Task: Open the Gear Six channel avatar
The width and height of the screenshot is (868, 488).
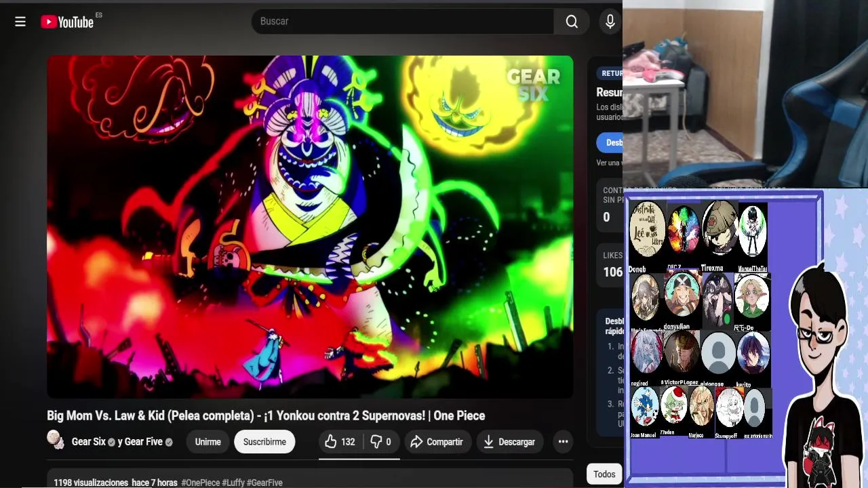Action: [56, 440]
